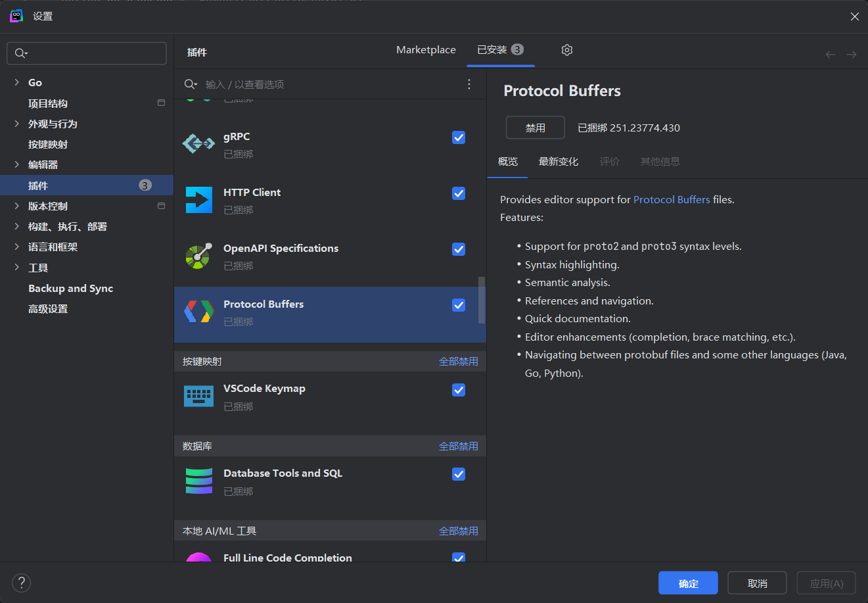Viewport: 868px width, 603px height.
Task: Expand the 外观与行为 tree node
Action: click(x=16, y=124)
